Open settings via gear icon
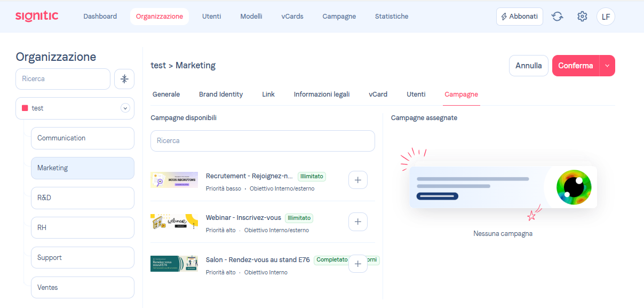644x308 pixels. coord(582,17)
